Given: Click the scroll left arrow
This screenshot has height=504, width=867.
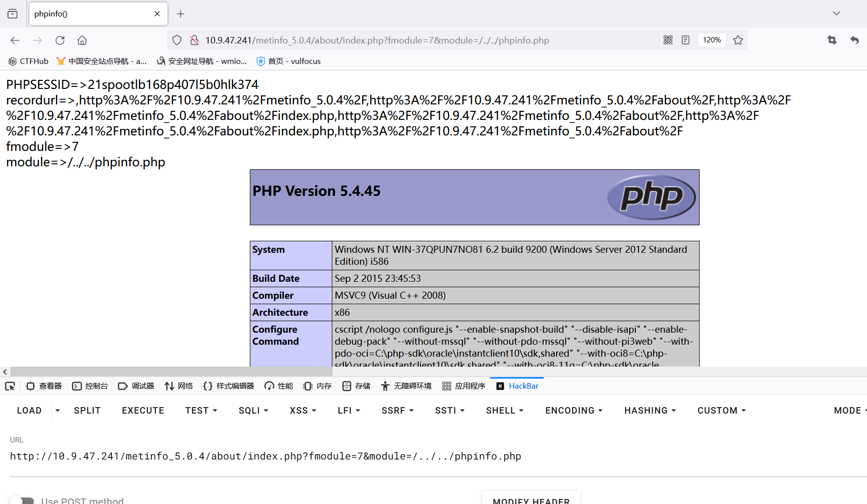Looking at the screenshot, I should 5,372.
